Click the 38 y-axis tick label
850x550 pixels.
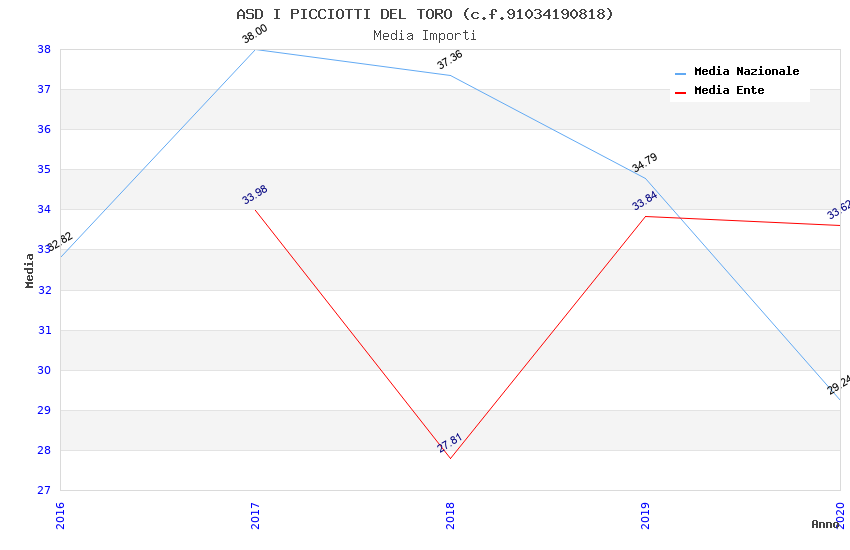click(x=44, y=49)
